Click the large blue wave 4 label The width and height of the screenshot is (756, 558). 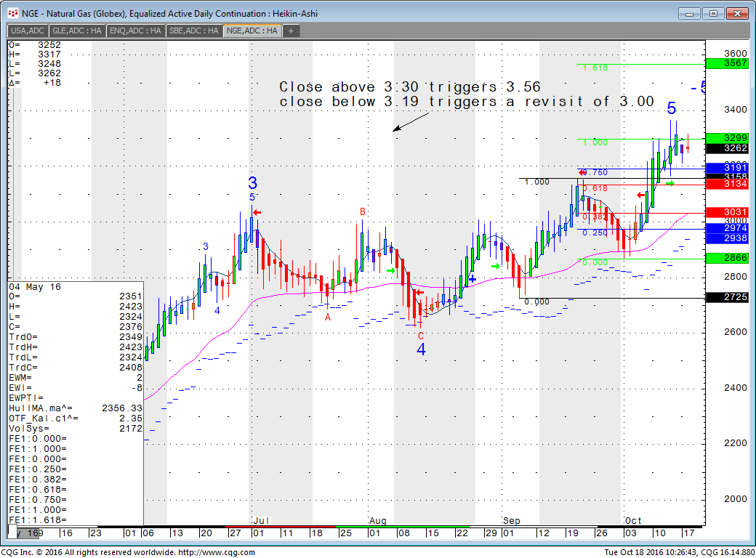click(x=421, y=349)
